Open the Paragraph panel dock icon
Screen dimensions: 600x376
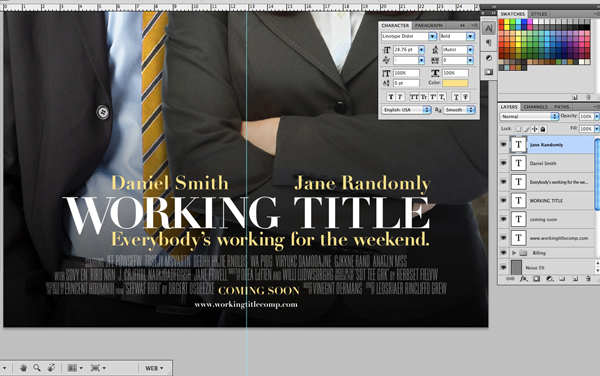coord(489,43)
